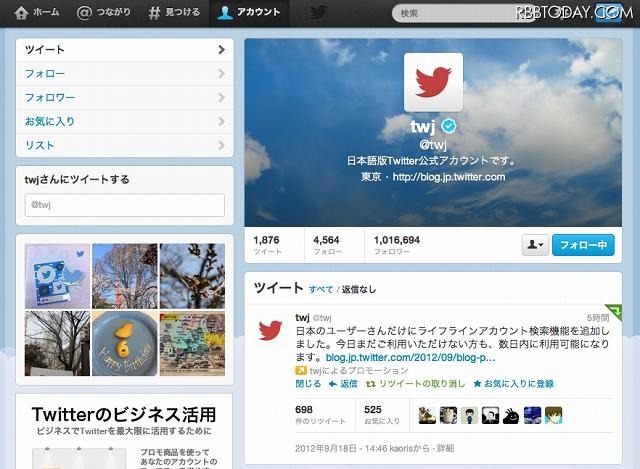View the 4,564 following count
The image size is (640, 469).
(327, 245)
